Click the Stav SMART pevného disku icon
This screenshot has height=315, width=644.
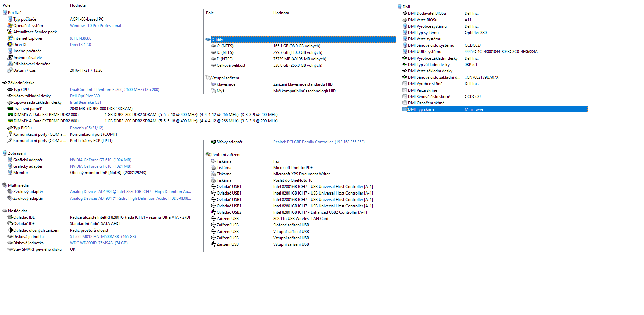[10, 249]
